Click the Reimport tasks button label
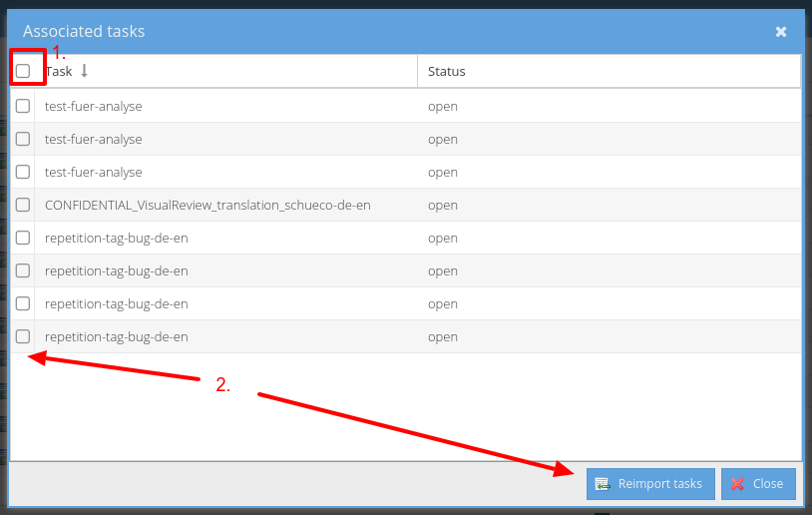812x515 pixels. coord(659,484)
